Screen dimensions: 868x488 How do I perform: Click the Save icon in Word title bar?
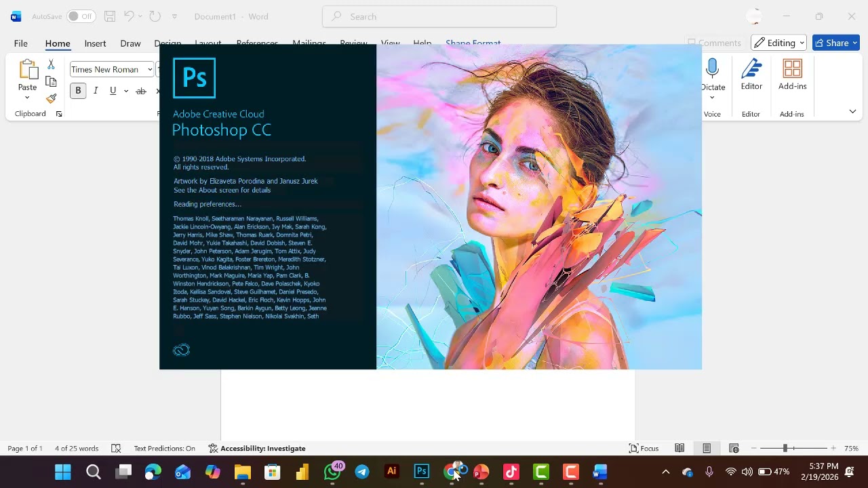pyautogui.click(x=110, y=16)
